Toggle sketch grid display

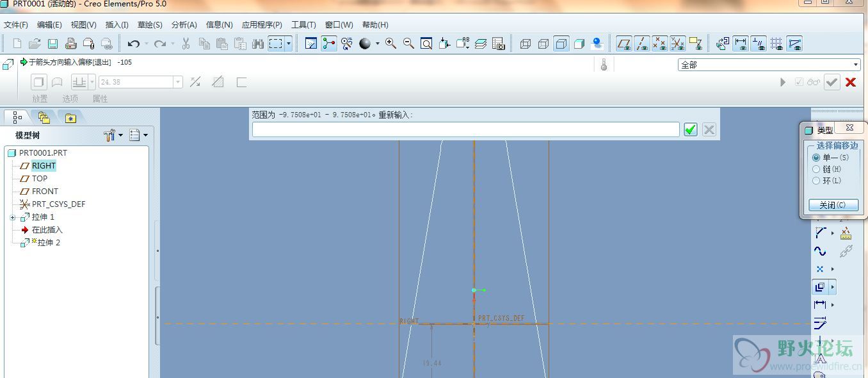(x=776, y=44)
